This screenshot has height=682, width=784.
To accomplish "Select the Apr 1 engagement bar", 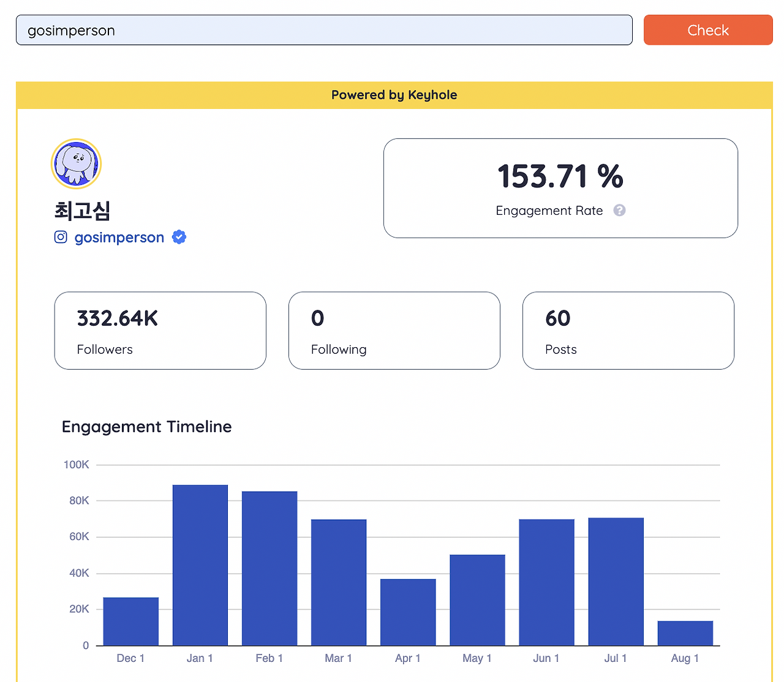I will pos(408,612).
